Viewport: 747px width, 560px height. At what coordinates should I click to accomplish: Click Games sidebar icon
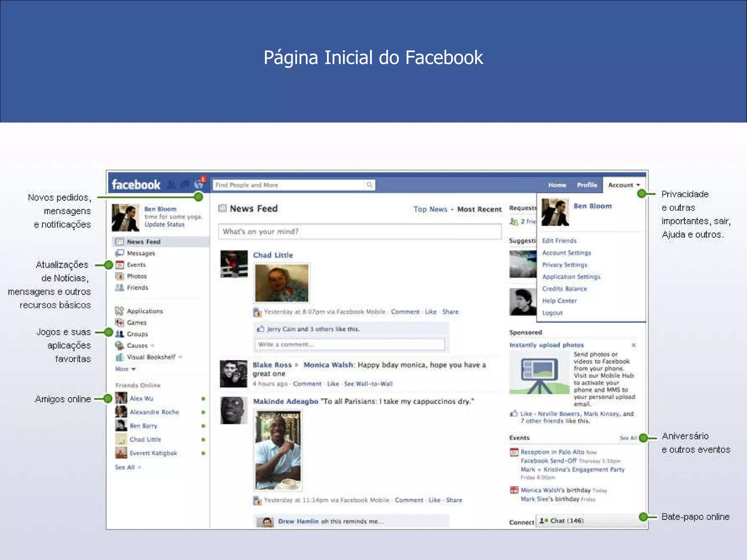click(x=119, y=323)
